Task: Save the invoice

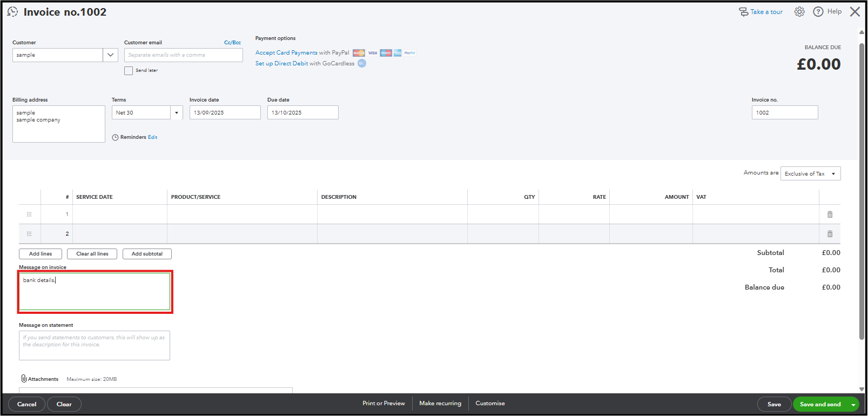Action: (x=774, y=404)
